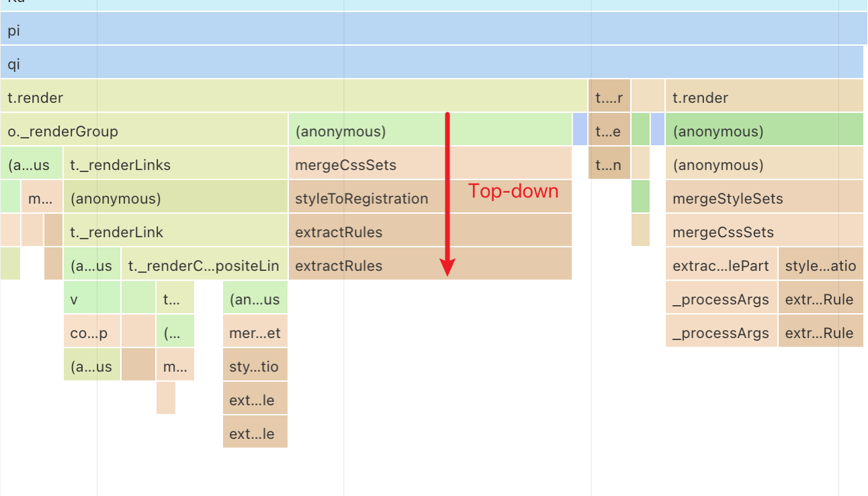
Task: Select the v frame
Action: (92, 297)
